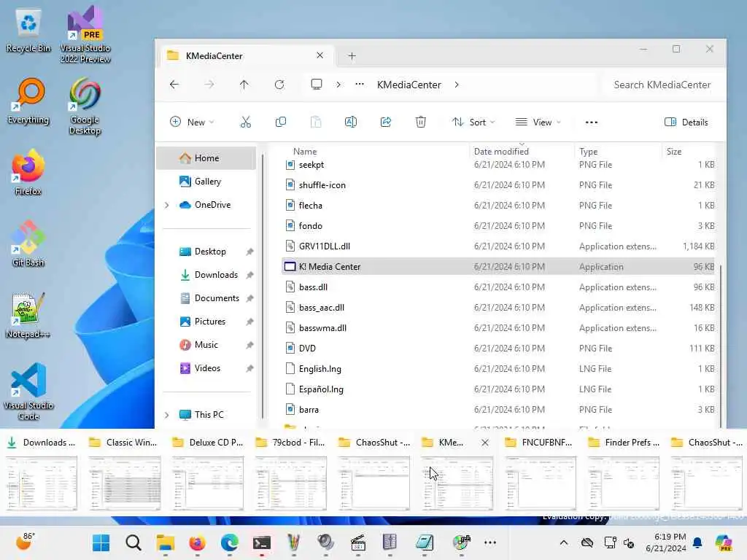Open the Sort dropdown menu
Screen dimensions: 747x560
click(473, 122)
